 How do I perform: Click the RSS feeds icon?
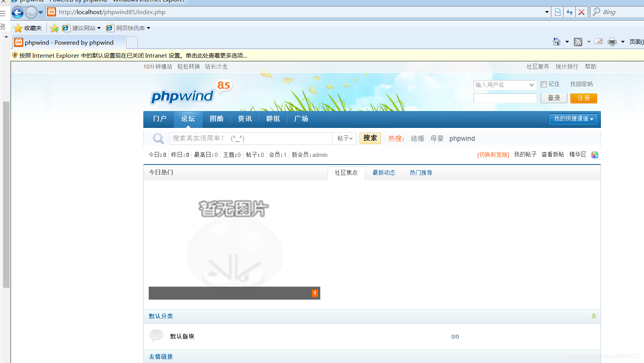click(x=578, y=42)
